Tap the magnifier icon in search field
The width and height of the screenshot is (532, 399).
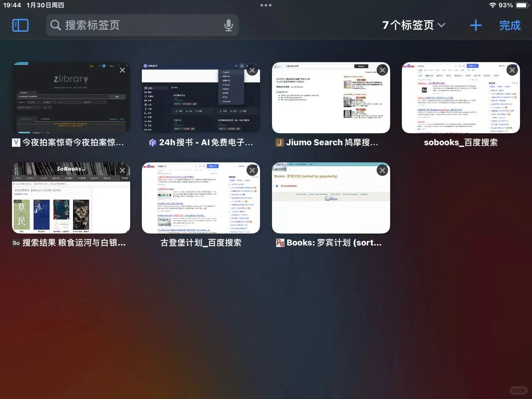point(56,25)
